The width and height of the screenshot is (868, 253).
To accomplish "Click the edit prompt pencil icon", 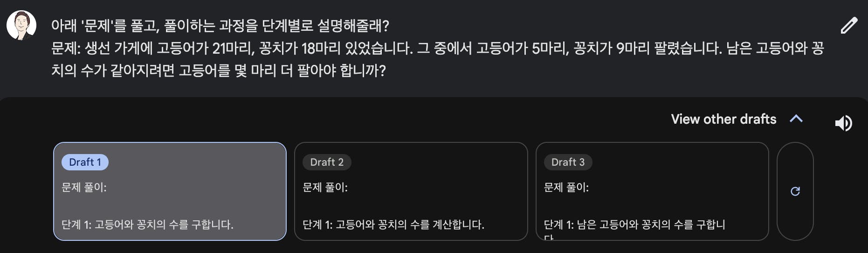I will pyautogui.click(x=849, y=25).
